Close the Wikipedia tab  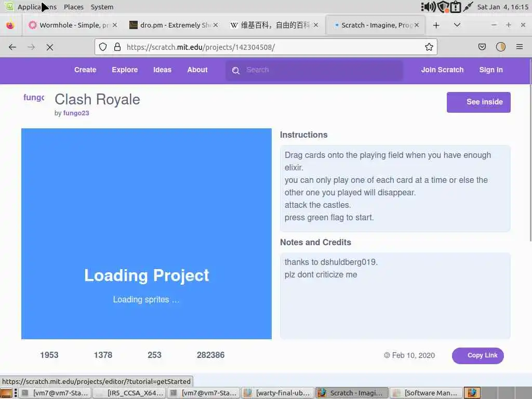tap(316, 25)
